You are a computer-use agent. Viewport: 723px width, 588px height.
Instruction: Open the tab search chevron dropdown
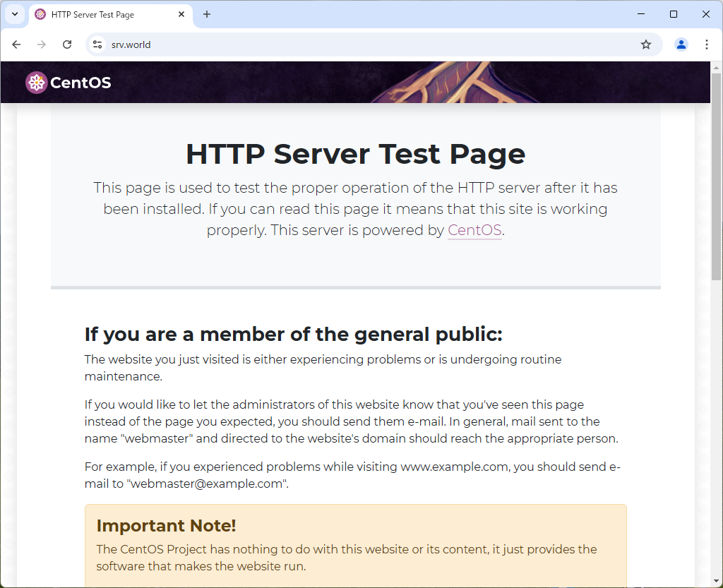pos(14,14)
